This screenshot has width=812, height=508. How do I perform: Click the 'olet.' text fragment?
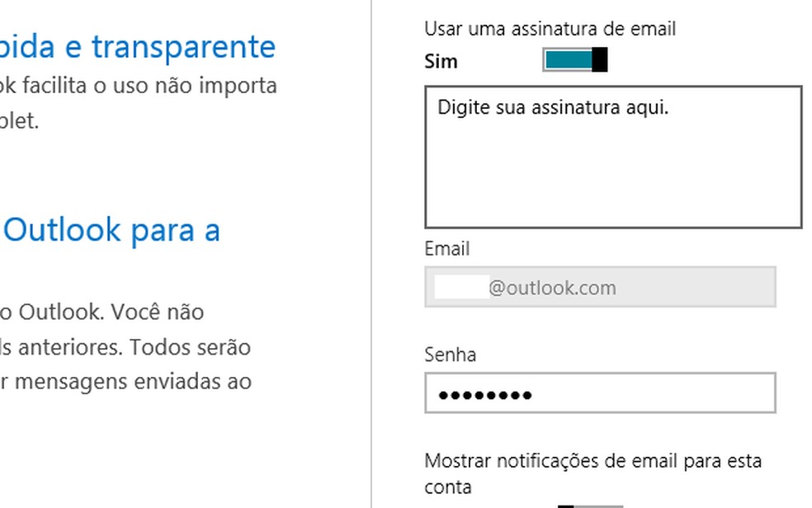(20, 121)
